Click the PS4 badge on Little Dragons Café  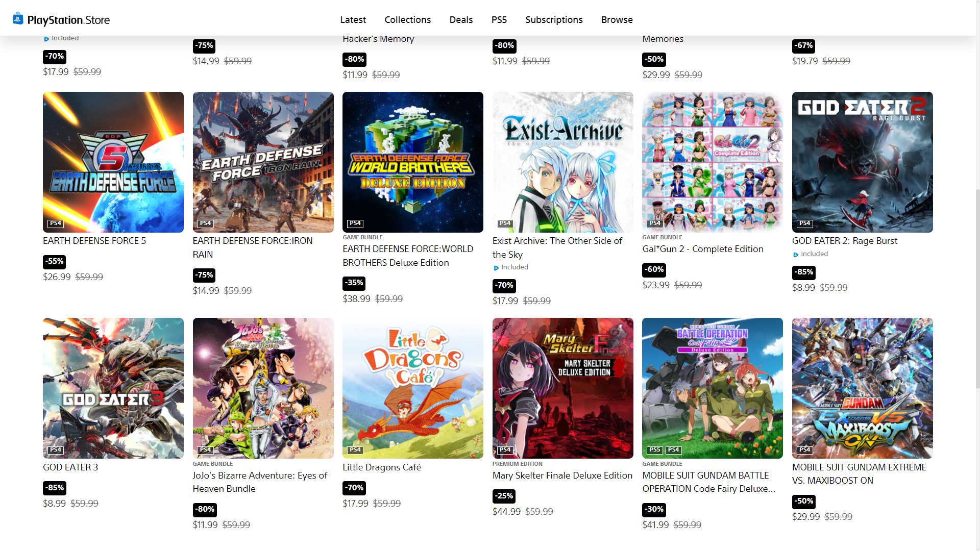point(355,449)
